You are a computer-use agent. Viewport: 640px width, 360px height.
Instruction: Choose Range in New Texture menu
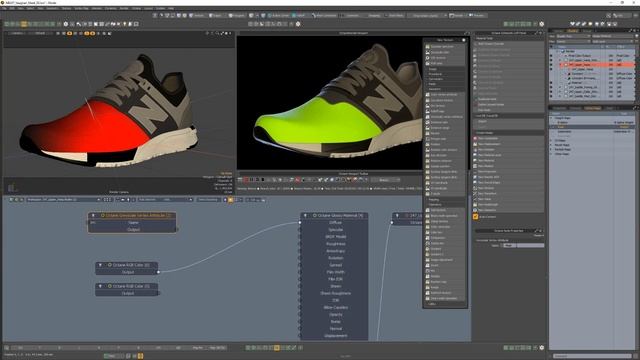444,287
